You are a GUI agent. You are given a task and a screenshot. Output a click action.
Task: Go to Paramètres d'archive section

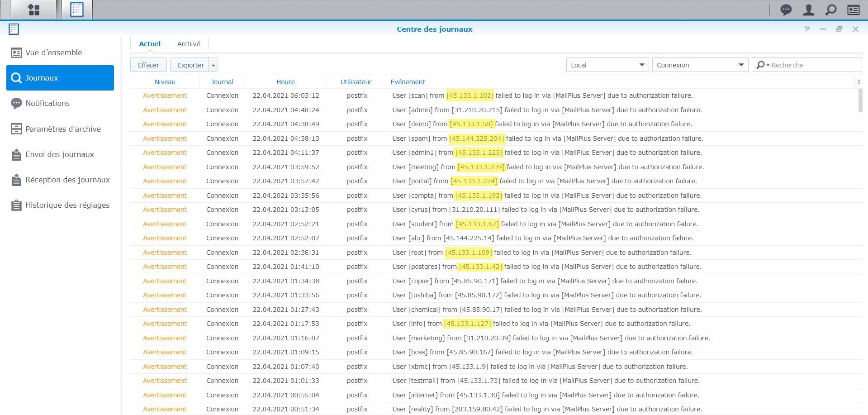(x=63, y=129)
